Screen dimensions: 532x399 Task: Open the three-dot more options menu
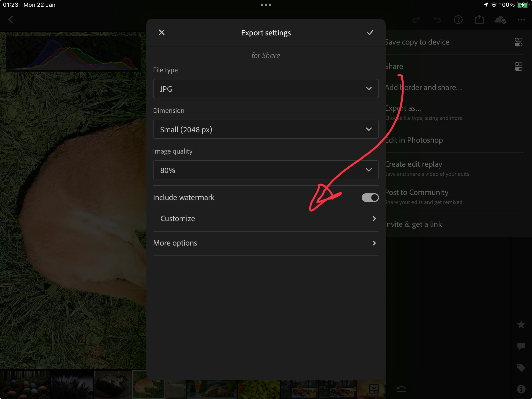point(521,20)
